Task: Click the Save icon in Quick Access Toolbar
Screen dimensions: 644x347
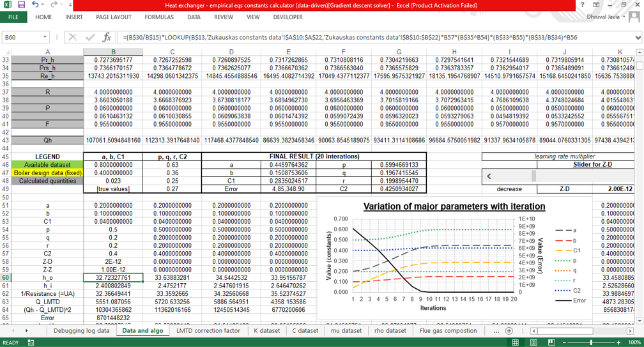Action: point(21,5)
